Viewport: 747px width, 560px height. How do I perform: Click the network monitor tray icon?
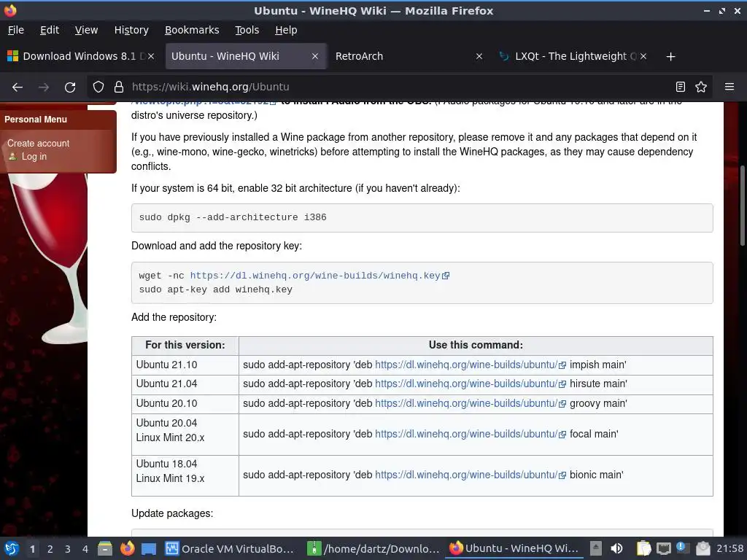(663, 548)
